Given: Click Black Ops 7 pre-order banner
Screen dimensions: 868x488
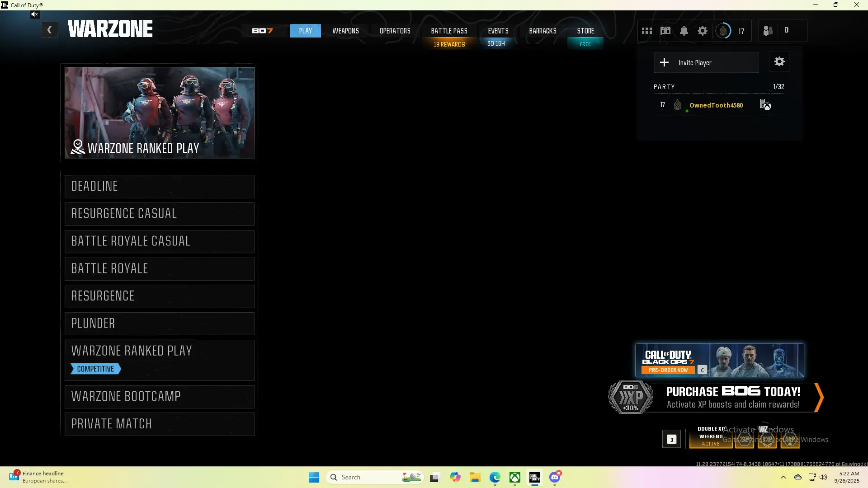Looking at the screenshot, I should pyautogui.click(x=719, y=360).
